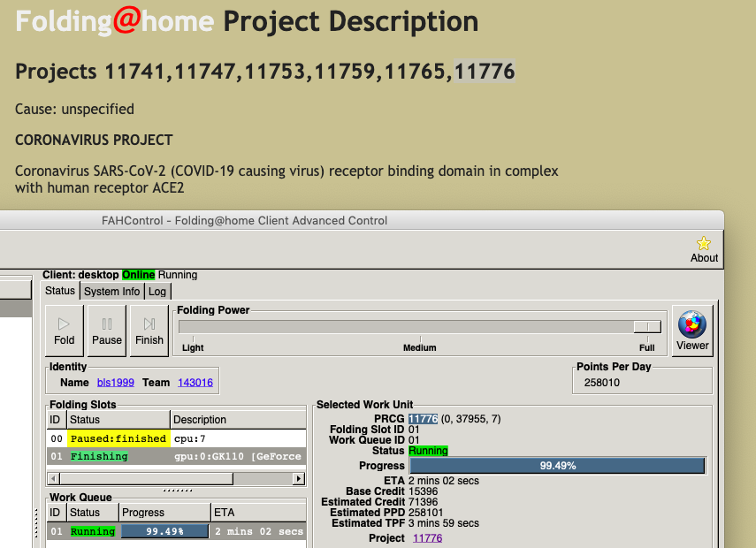Image resolution: width=756 pixels, height=548 pixels.
Task: Click the folding slots scrollbar right arrow
Action: (299, 478)
